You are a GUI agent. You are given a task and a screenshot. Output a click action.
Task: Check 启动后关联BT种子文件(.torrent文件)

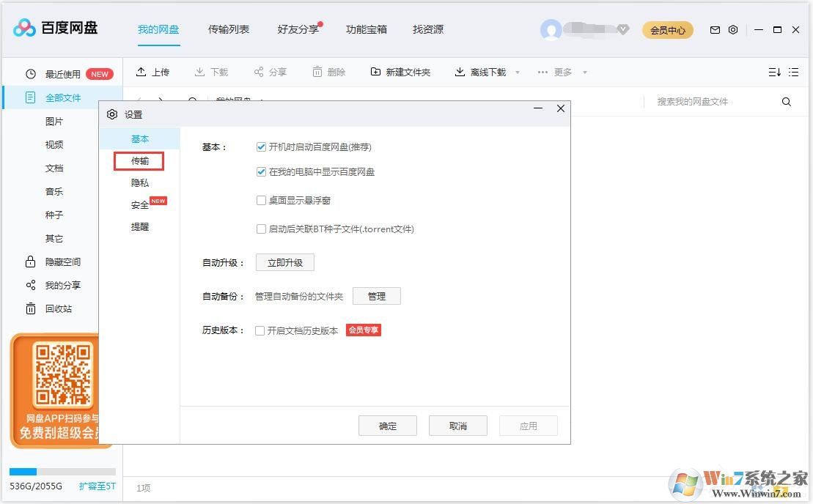261,229
